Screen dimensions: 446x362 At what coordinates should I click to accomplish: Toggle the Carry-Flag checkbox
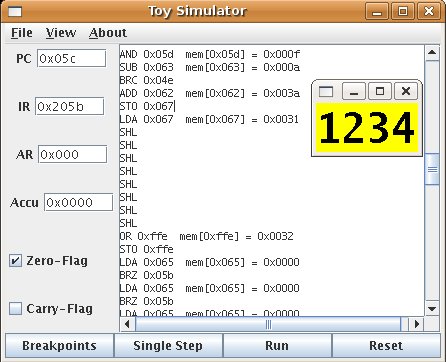(15, 308)
